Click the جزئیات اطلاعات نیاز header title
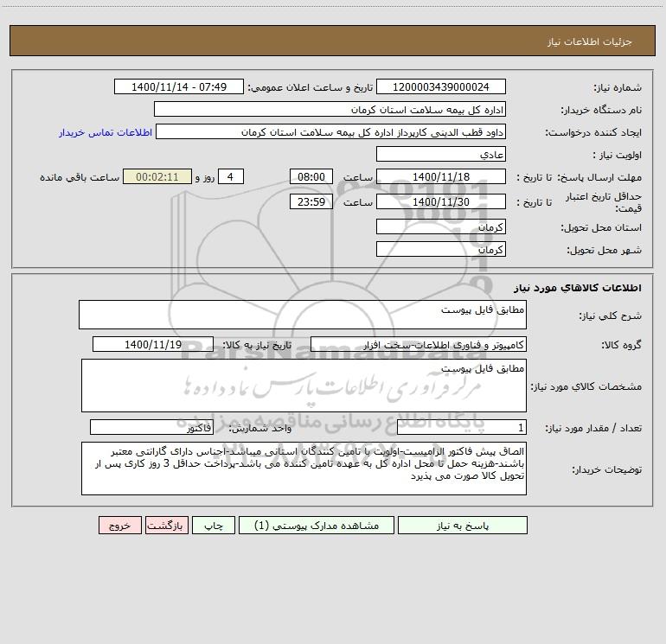Image resolution: width=666 pixels, height=644 pixels. click(590, 41)
